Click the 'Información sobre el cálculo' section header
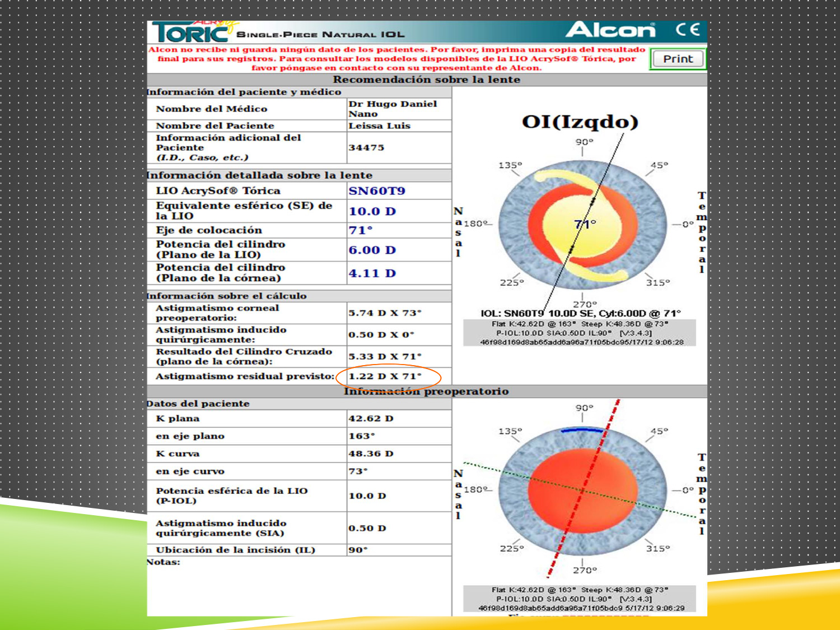This screenshot has width=840, height=630. click(x=226, y=296)
